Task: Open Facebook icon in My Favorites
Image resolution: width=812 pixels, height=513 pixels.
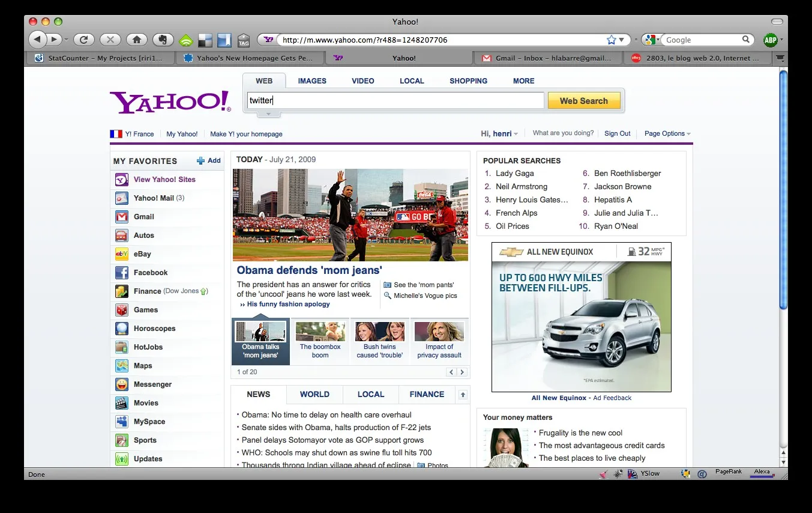Action: (122, 273)
